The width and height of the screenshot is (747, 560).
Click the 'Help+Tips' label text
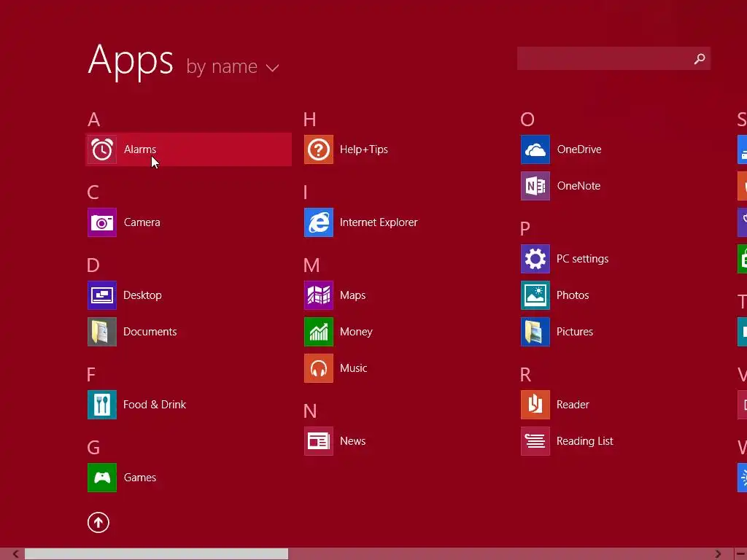tap(364, 149)
